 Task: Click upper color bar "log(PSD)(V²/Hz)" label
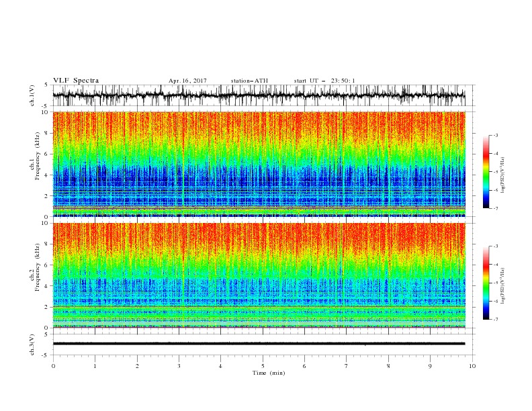coord(503,175)
